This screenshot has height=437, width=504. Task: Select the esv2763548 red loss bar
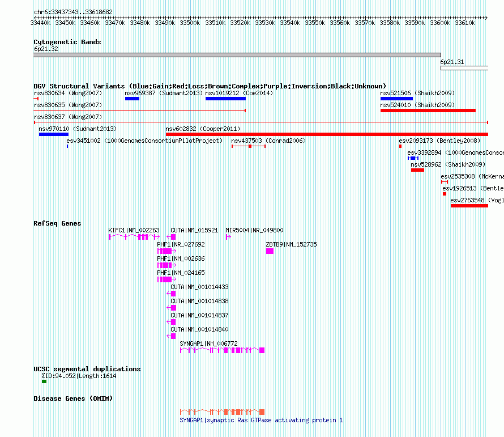[469, 206]
